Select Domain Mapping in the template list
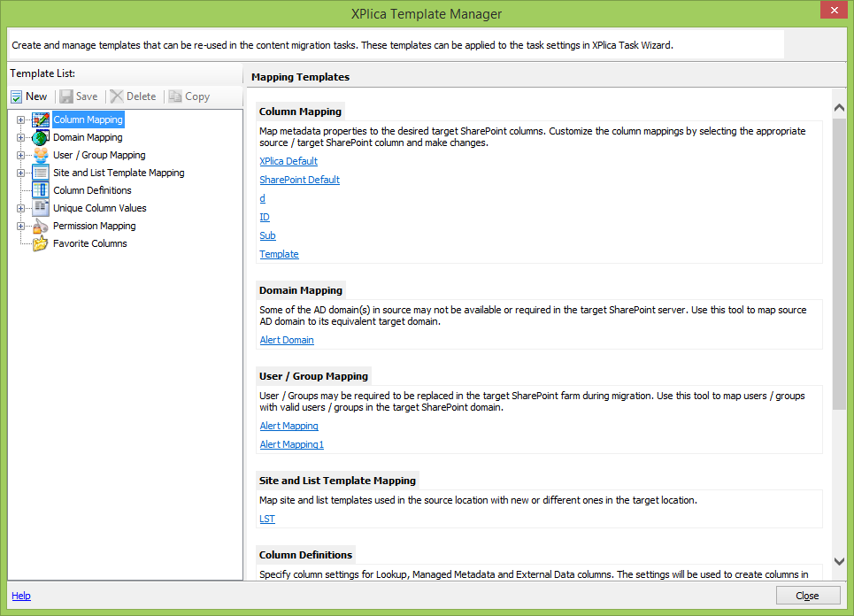 click(88, 137)
